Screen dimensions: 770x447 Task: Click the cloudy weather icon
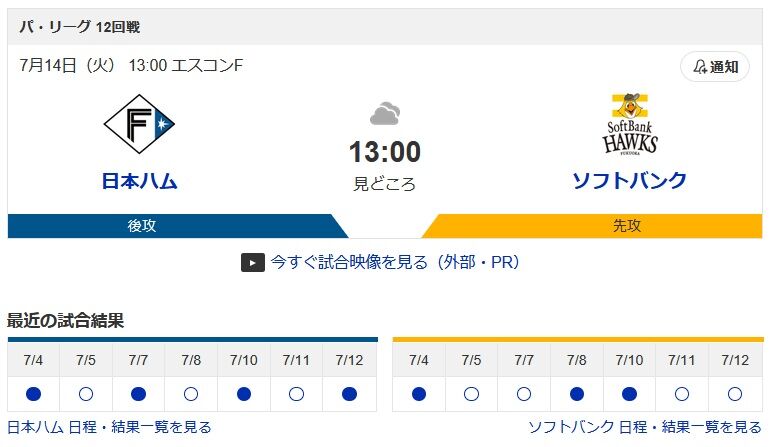(385, 113)
